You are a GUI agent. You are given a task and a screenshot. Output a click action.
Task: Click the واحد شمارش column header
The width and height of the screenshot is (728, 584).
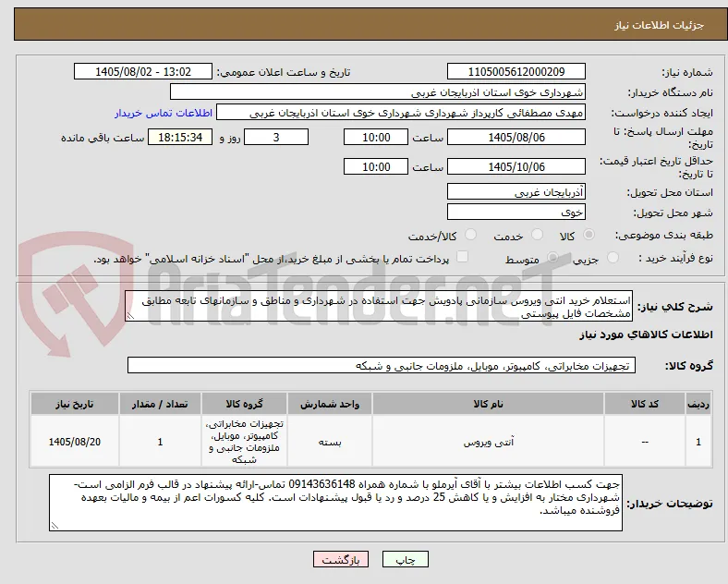[x=330, y=404]
